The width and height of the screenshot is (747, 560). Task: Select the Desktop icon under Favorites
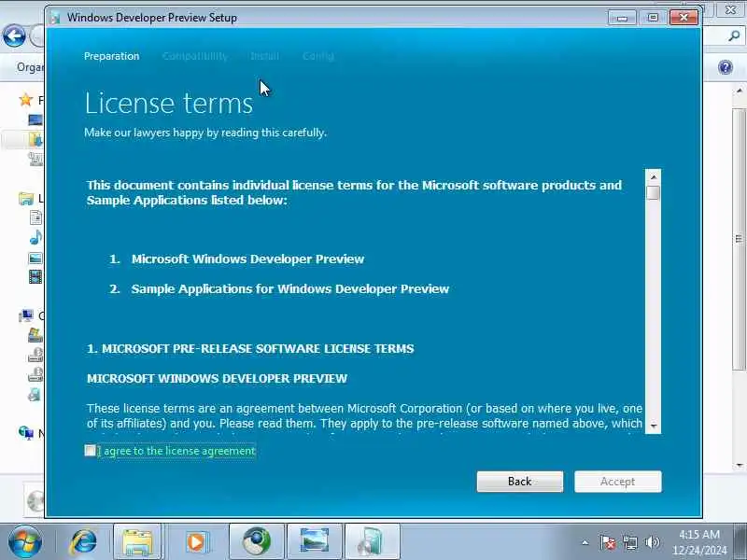point(35,119)
